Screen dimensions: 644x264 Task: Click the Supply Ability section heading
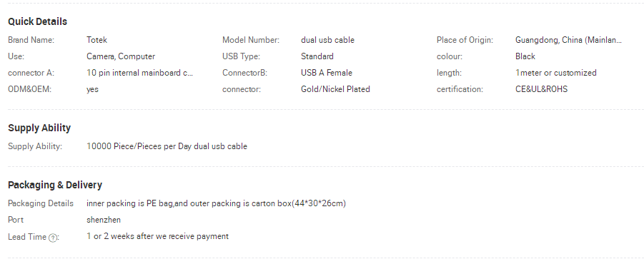[39, 128]
